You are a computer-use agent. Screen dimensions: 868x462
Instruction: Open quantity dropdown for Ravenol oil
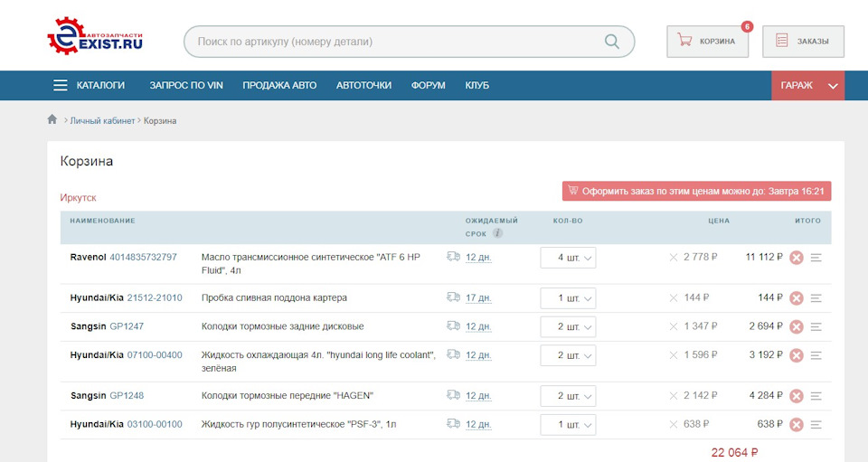point(568,258)
